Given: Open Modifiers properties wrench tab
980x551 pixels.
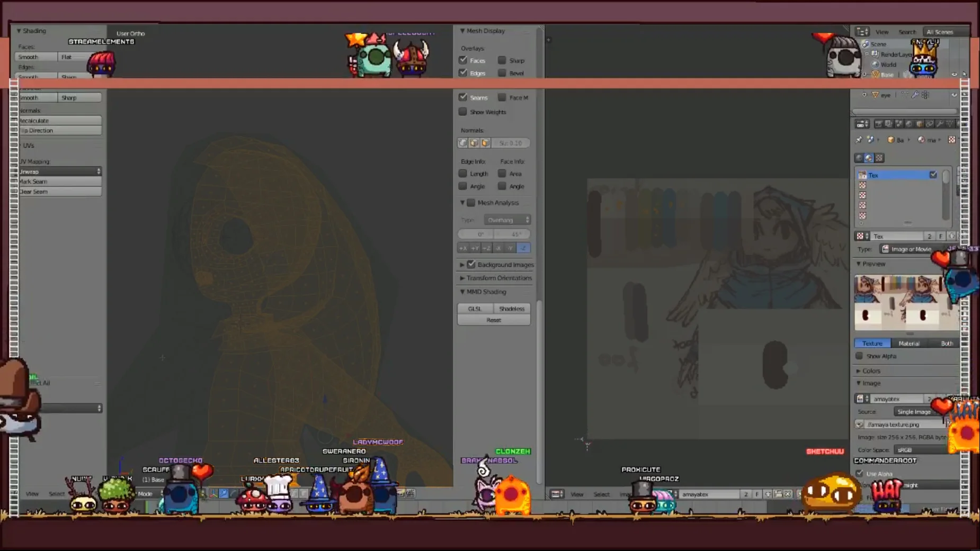Looking at the screenshot, I should (x=940, y=124).
